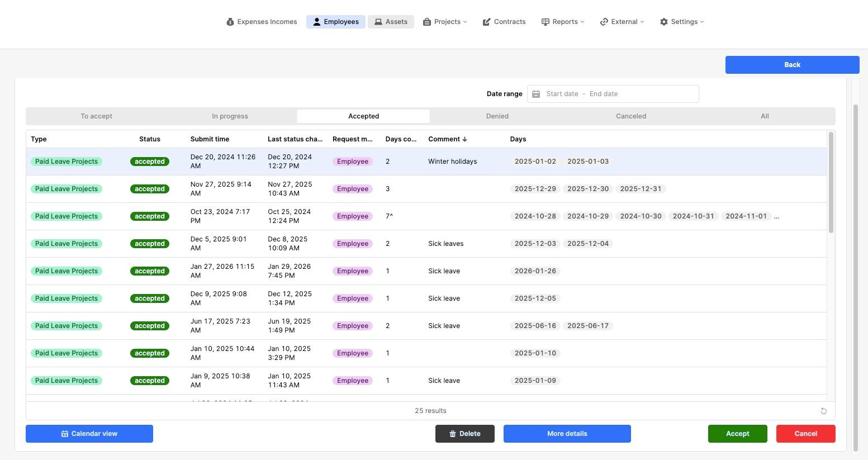
Task: Switch to the Denied tab
Action: (497, 116)
